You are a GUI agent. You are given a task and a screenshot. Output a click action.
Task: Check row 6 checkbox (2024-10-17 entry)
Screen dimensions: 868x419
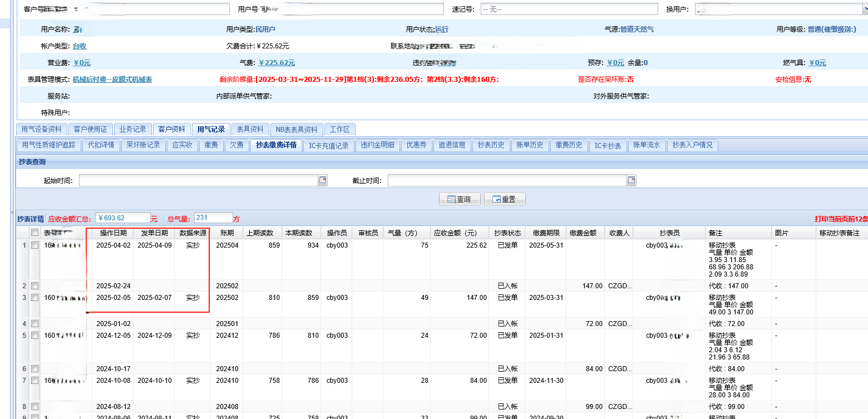coord(35,368)
